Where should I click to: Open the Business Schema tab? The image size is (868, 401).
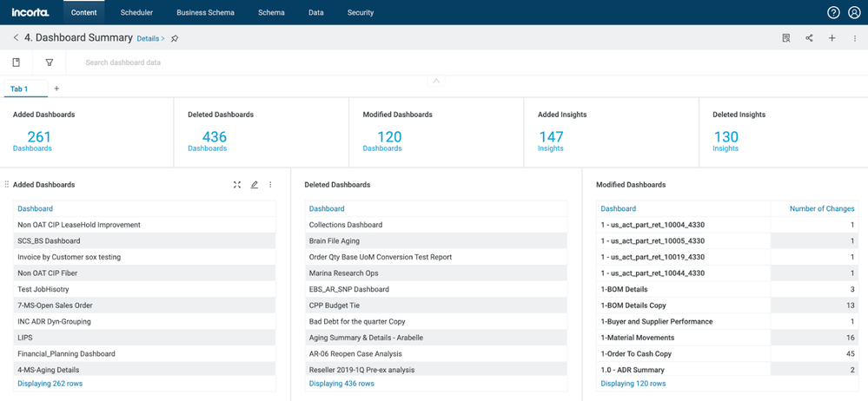tap(205, 12)
